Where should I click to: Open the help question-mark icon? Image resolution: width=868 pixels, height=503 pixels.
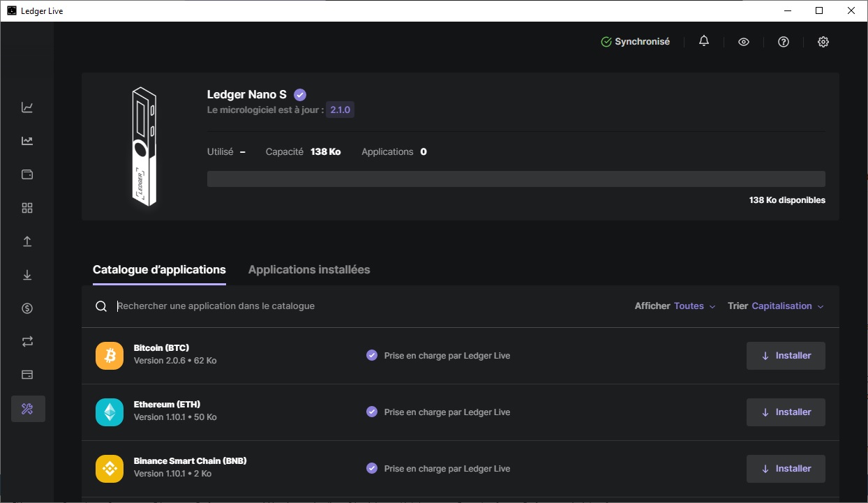click(x=784, y=42)
